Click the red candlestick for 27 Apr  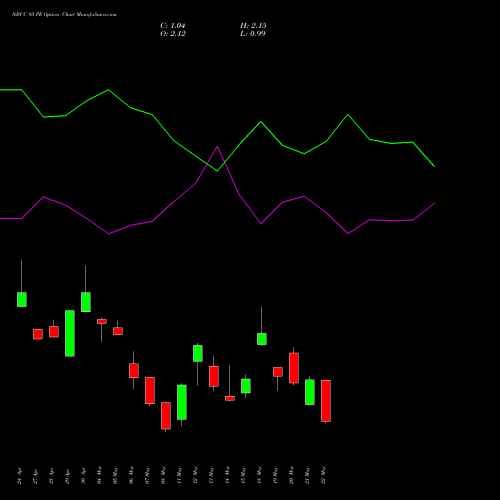tap(38, 334)
